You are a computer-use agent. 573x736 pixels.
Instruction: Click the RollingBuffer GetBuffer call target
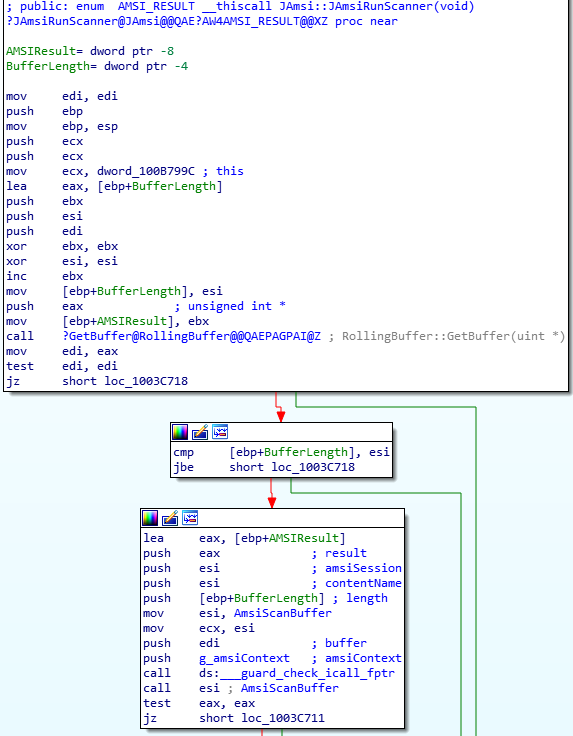coord(191,336)
